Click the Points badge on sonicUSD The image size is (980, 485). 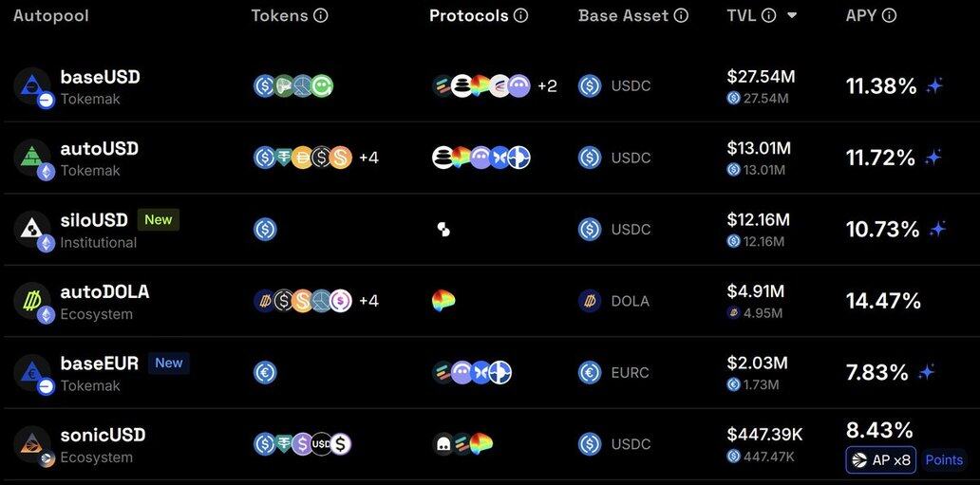(944, 460)
